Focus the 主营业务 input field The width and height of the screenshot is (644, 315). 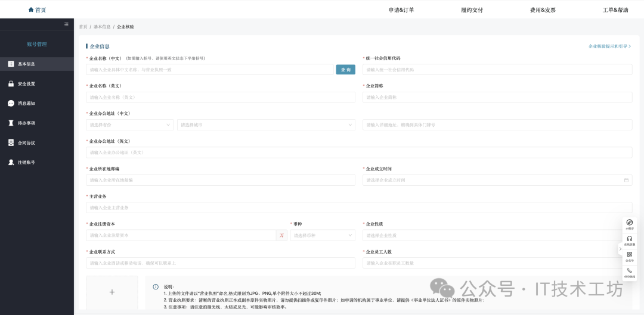359,208
